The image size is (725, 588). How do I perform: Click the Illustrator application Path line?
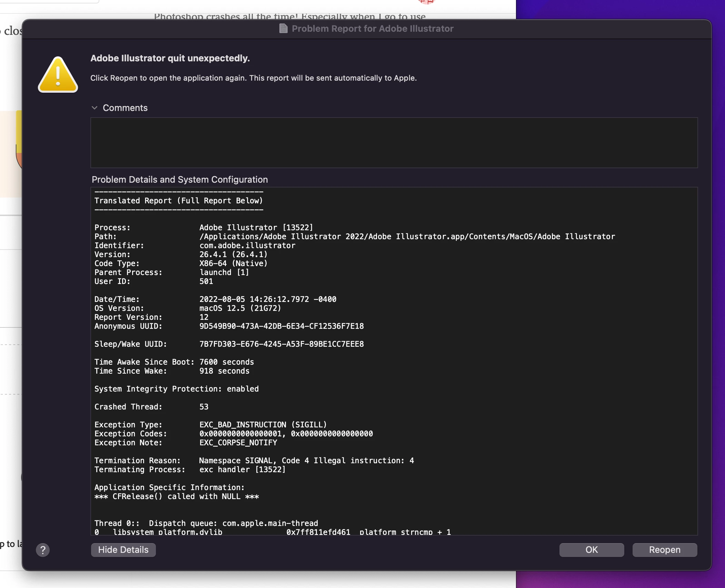355,236
